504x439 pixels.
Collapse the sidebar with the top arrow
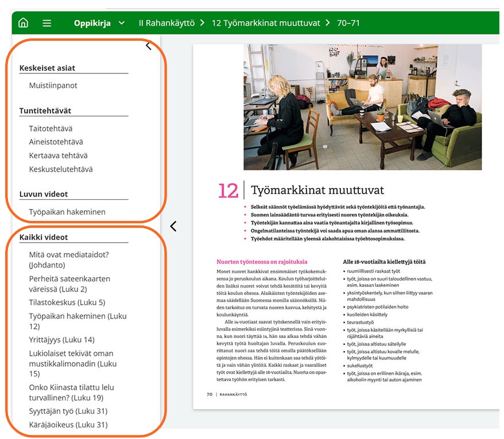point(149,46)
